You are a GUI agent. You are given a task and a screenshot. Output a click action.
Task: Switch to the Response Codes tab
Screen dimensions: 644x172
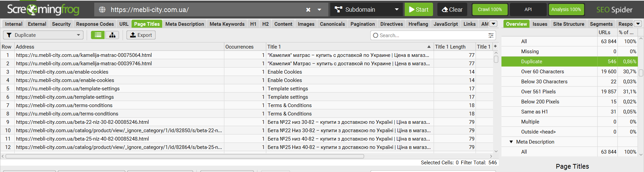[95, 24]
